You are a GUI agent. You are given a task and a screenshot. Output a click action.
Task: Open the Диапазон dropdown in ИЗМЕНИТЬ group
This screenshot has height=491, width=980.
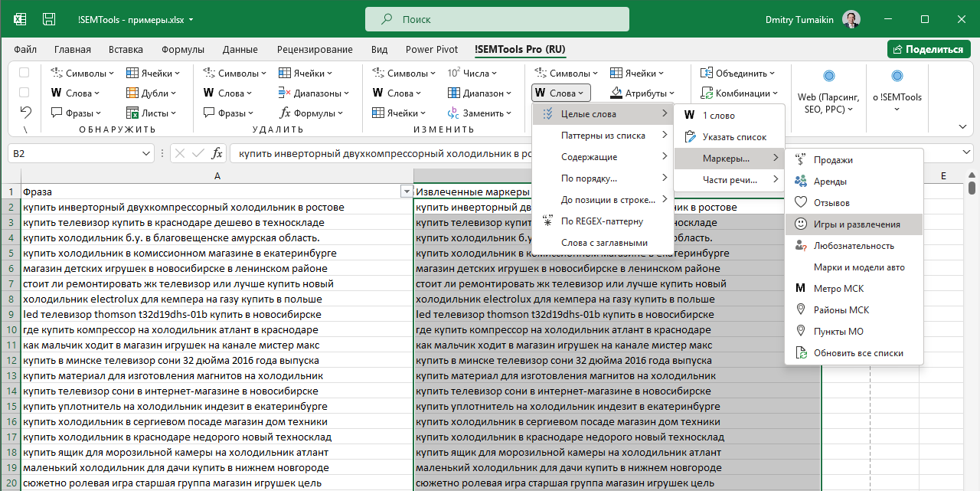point(480,93)
